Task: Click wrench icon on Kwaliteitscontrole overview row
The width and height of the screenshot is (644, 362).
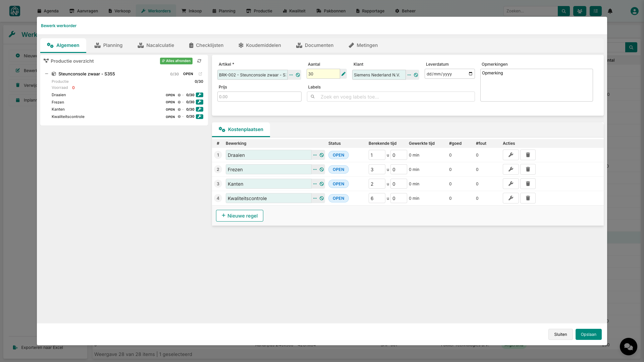Action: tap(200, 117)
